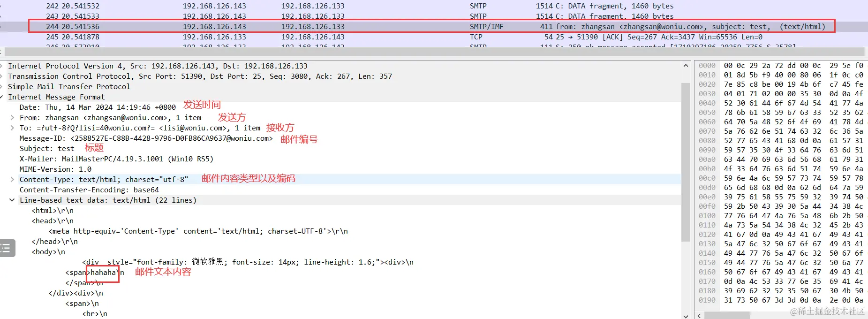Click hex offset 0190 row

780,300
